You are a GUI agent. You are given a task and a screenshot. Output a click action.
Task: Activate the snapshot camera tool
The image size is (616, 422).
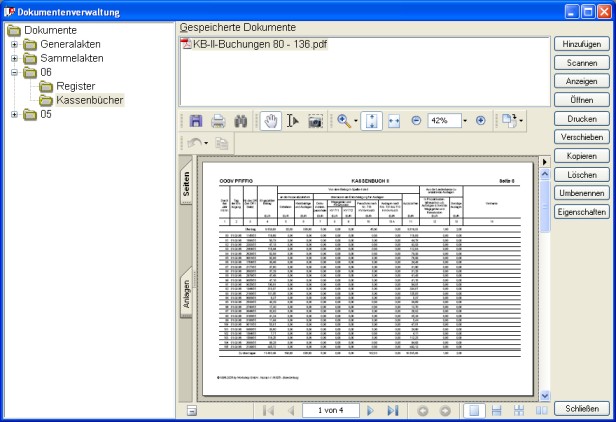(x=315, y=120)
